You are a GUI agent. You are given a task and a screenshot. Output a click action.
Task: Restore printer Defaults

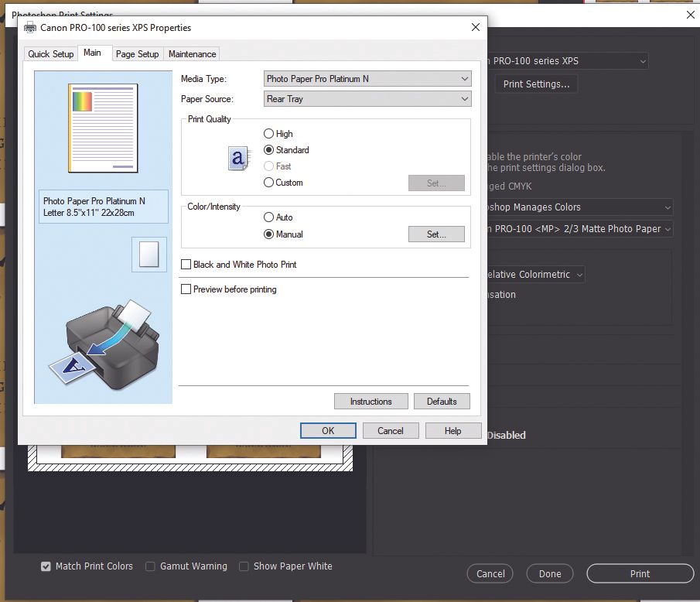point(442,401)
